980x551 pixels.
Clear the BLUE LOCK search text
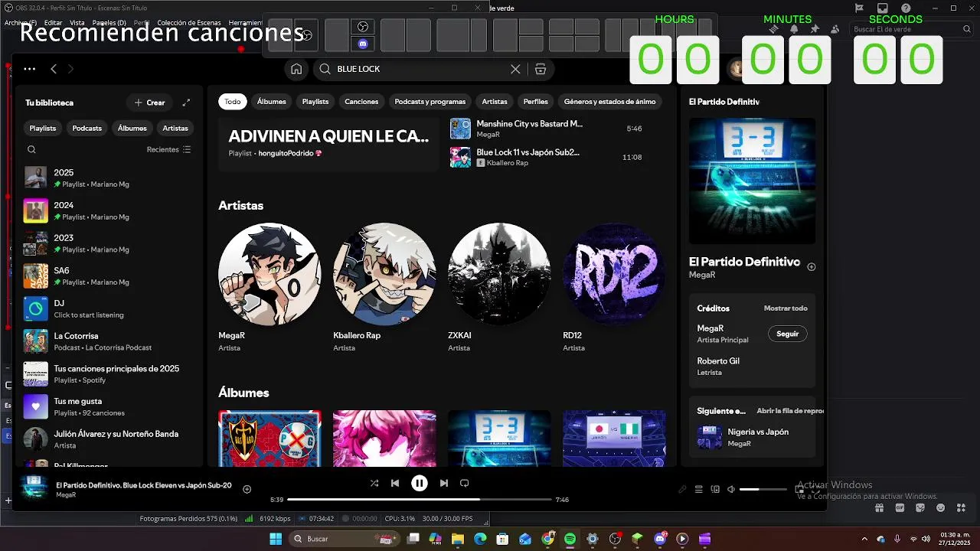click(x=515, y=69)
